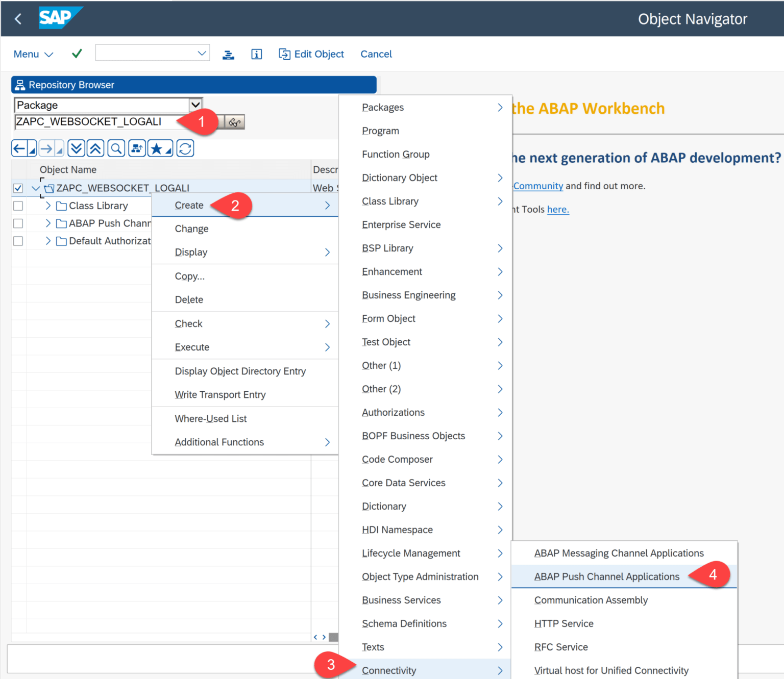This screenshot has width=784, height=679.
Task: Enable the Default Authorization checkbox
Action: click(18, 240)
